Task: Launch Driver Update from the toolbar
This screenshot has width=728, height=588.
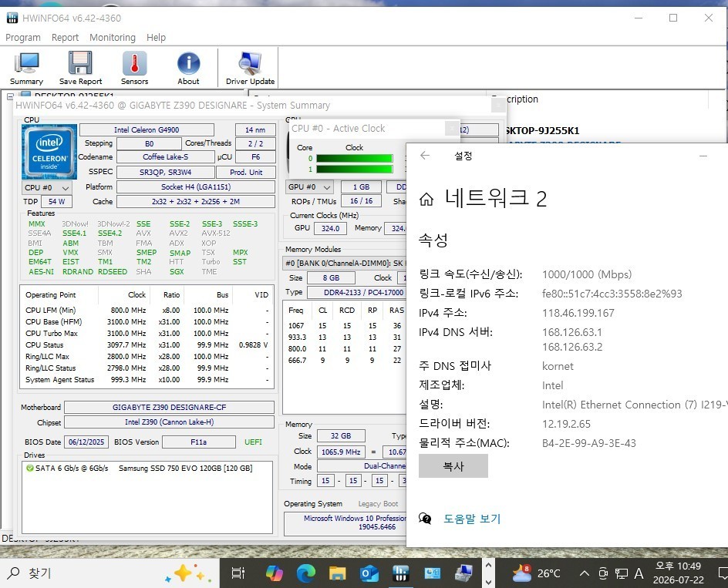Action: (x=250, y=69)
